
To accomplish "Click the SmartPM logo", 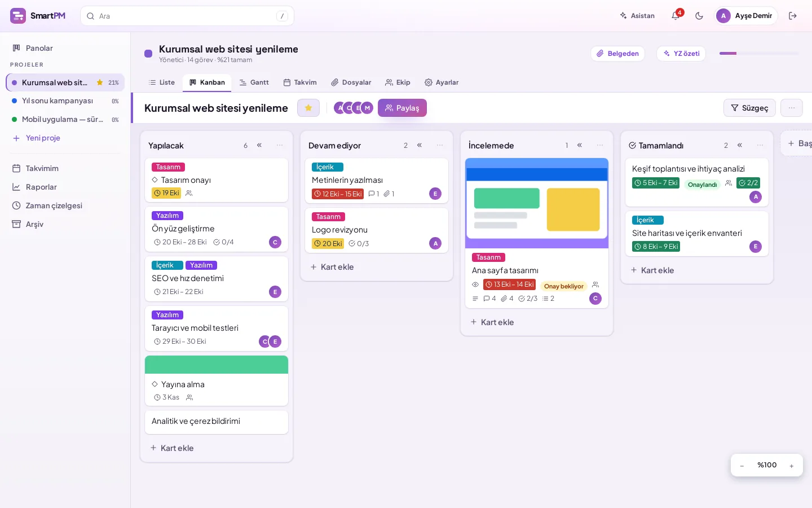I will point(38,16).
